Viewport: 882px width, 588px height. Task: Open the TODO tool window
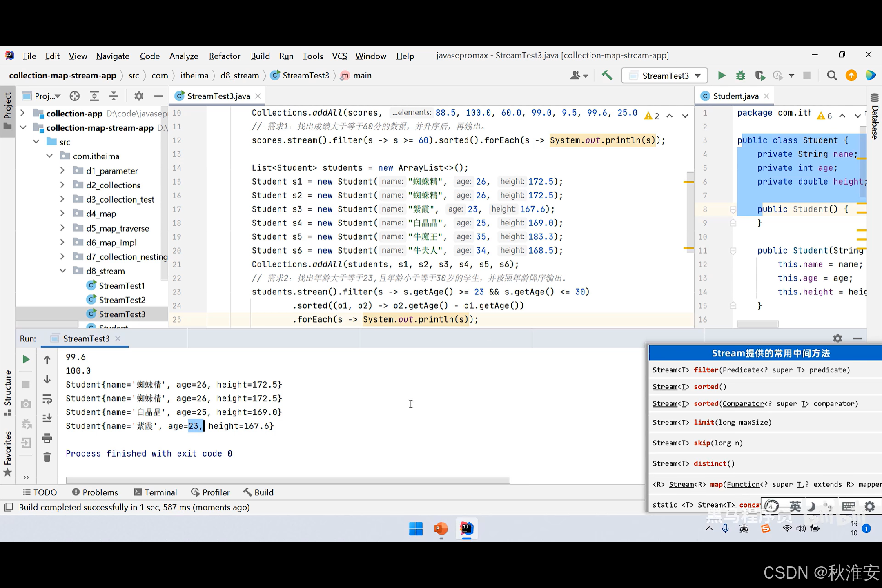click(x=40, y=492)
